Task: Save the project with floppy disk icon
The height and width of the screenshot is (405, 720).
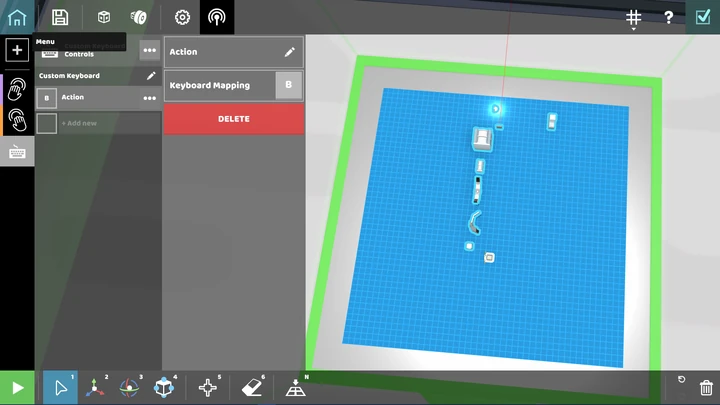Action: point(60,17)
